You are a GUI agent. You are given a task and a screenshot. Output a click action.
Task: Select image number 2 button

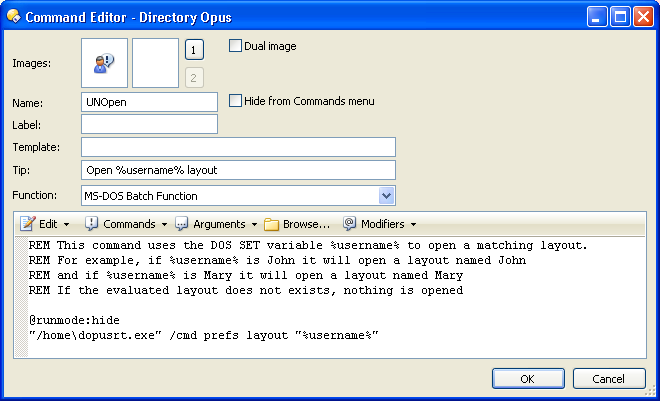tap(194, 78)
